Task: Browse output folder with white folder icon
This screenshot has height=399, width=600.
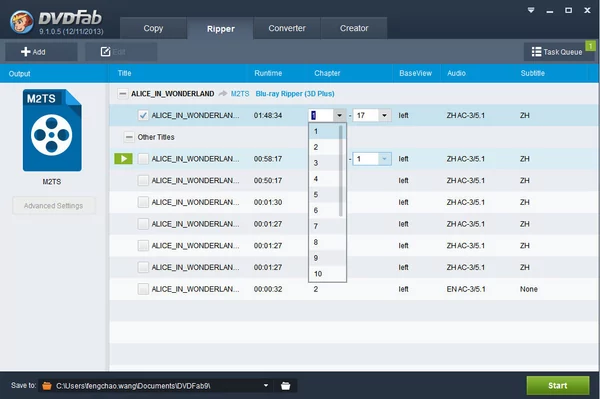Action: [x=285, y=386]
